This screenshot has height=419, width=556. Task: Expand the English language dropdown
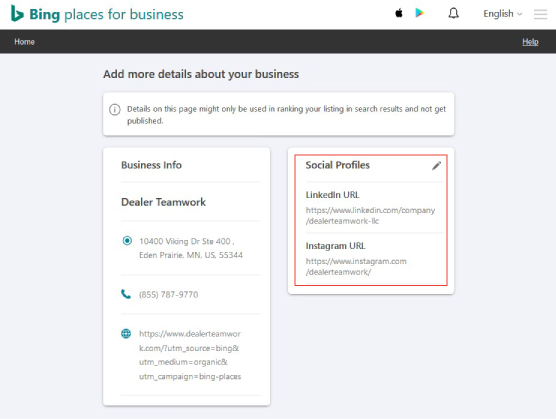[502, 14]
